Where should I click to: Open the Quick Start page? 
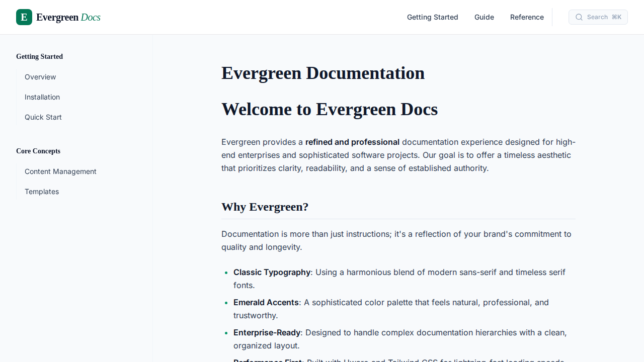coord(43,117)
